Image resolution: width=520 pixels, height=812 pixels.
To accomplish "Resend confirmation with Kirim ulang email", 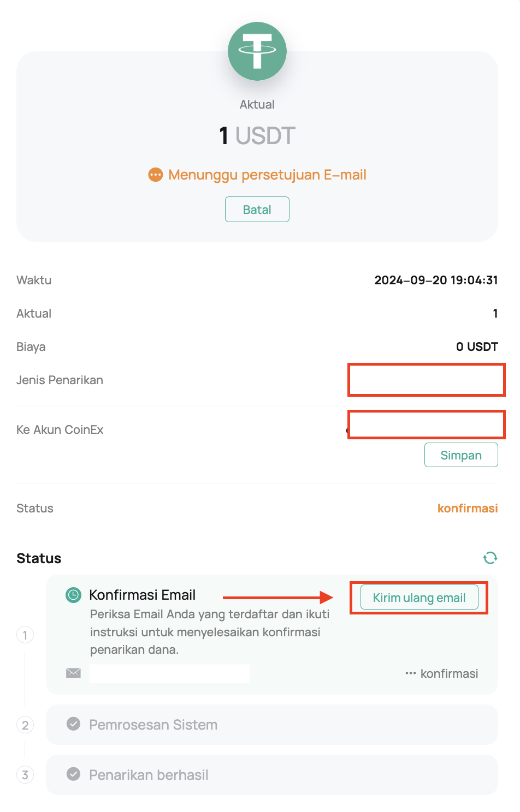I will pos(419,598).
